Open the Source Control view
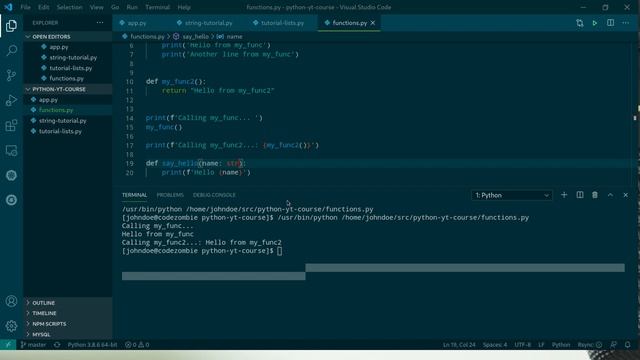The height and width of the screenshot is (360, 640). (x=11, y=76)
